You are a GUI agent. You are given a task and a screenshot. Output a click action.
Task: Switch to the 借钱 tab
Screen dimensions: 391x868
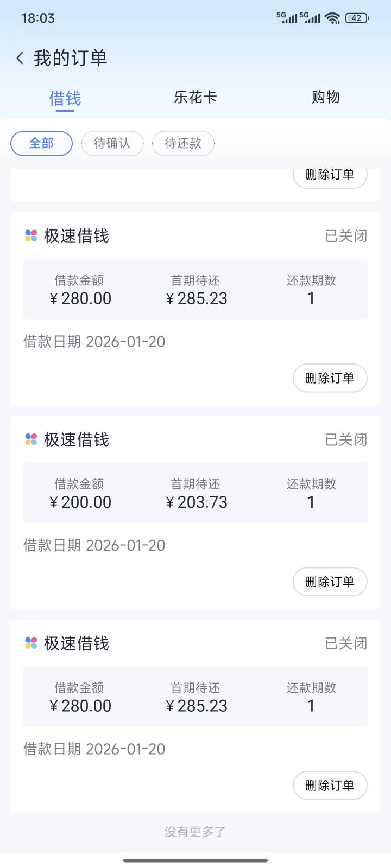tap(65, 98)
